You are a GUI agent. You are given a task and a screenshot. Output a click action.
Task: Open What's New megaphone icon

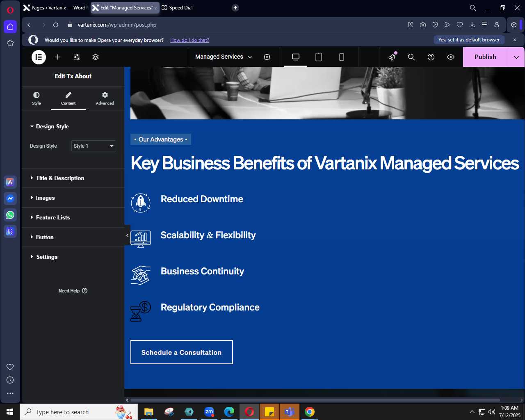tap(392, 57)
